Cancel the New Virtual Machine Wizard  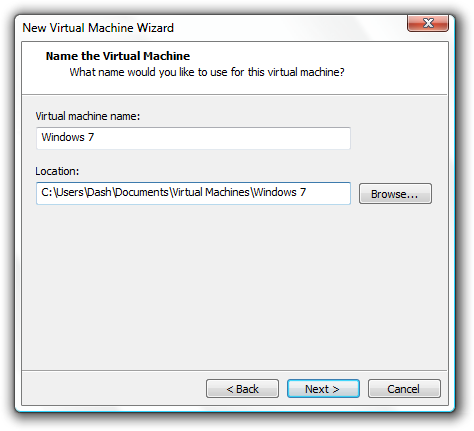point(404,388)
